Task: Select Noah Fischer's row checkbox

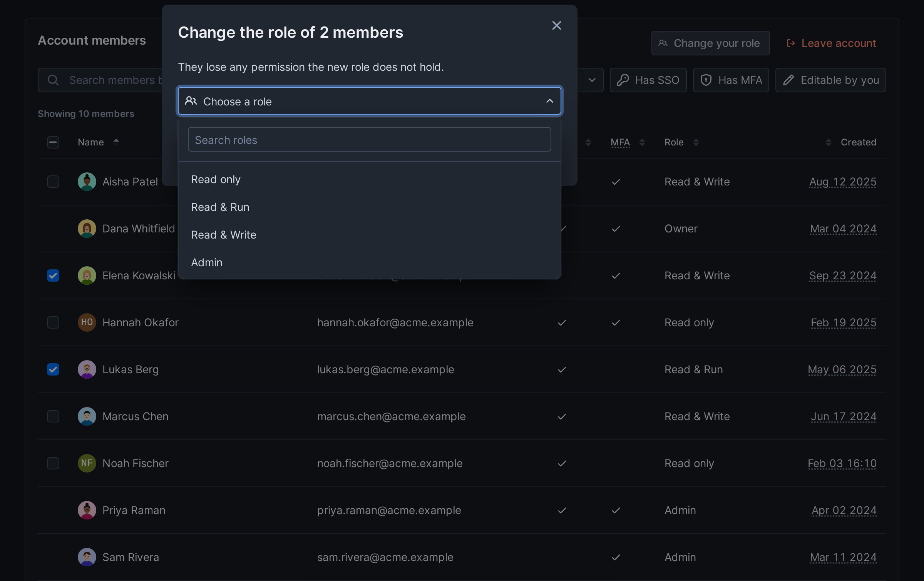Action: 53,463
